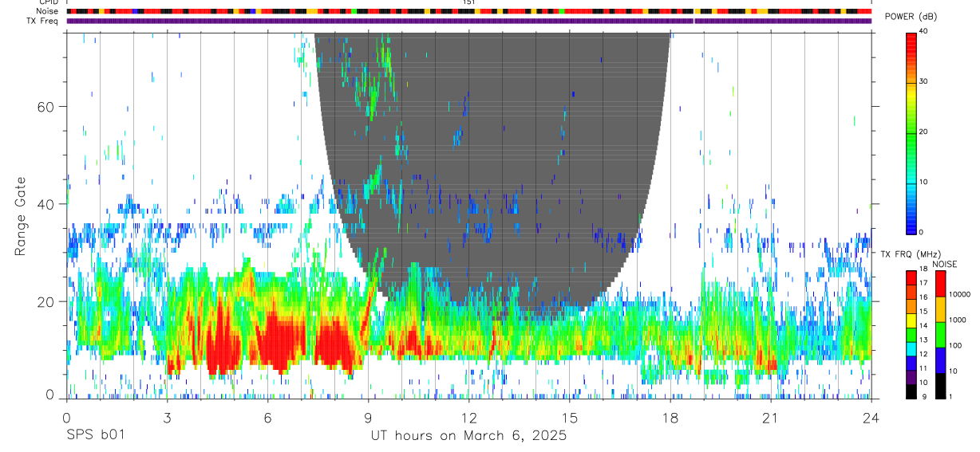The width and height of the screenshot is (980, 452).
Task: Click x-axis tick label "24"
Action: click(x=871, y=417)
